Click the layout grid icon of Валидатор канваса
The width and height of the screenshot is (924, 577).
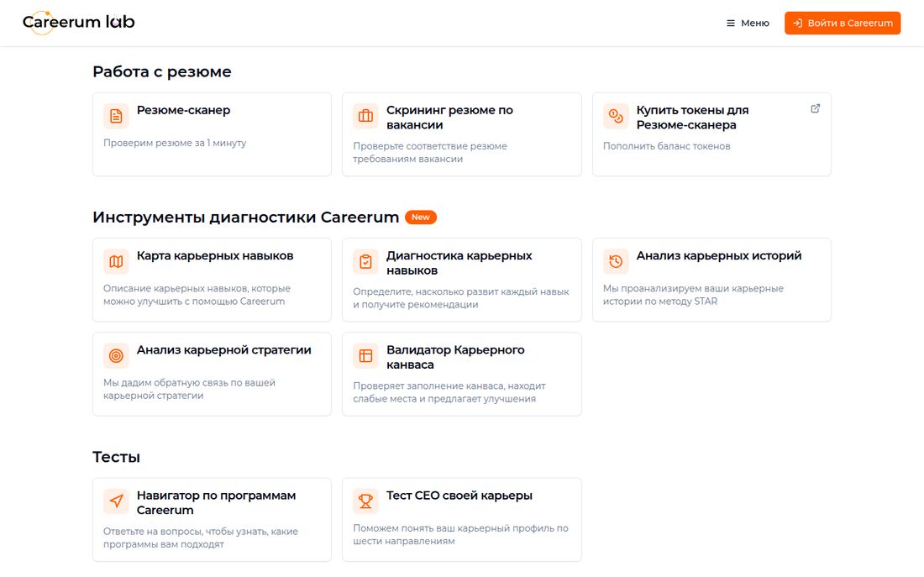(x=366, y=356)
